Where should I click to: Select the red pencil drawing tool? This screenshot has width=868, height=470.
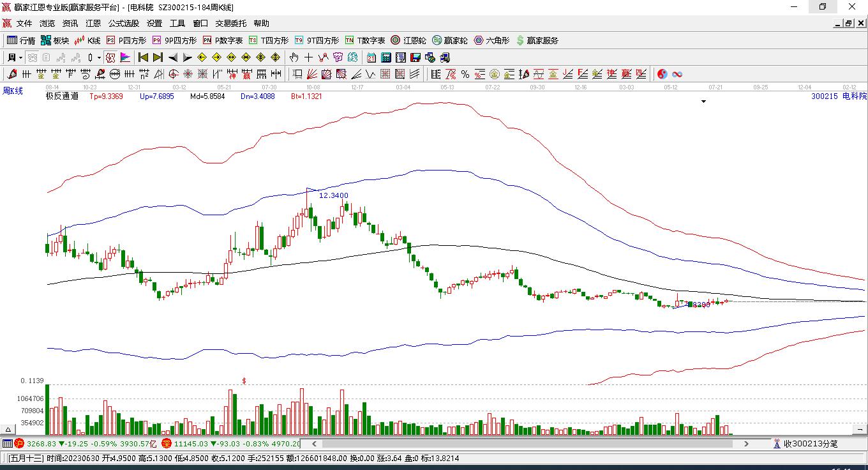click(x=12, y=74)
